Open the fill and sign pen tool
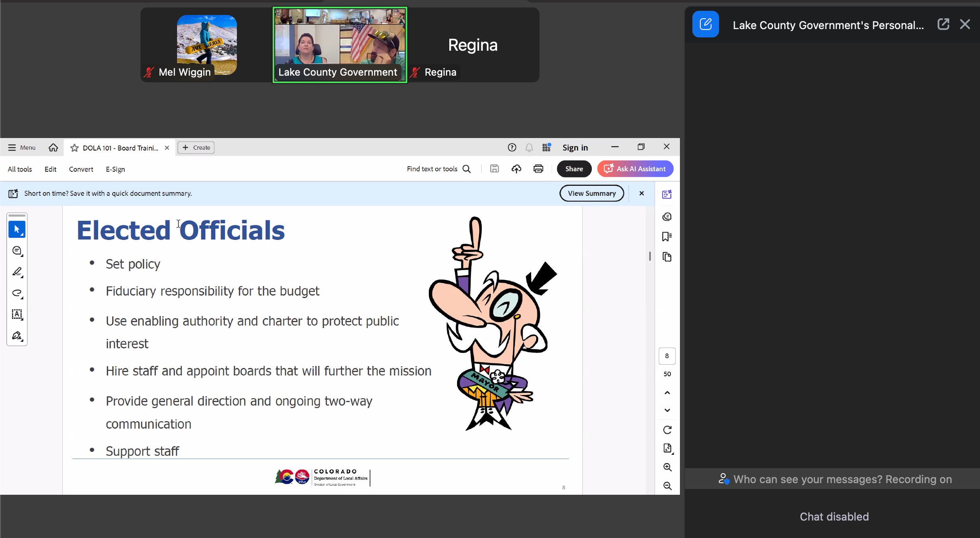980x538 pixels. point(17,336)
